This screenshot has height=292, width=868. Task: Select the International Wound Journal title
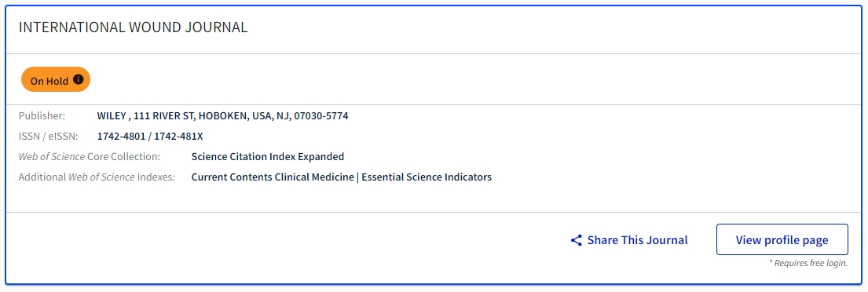[133, 27]
